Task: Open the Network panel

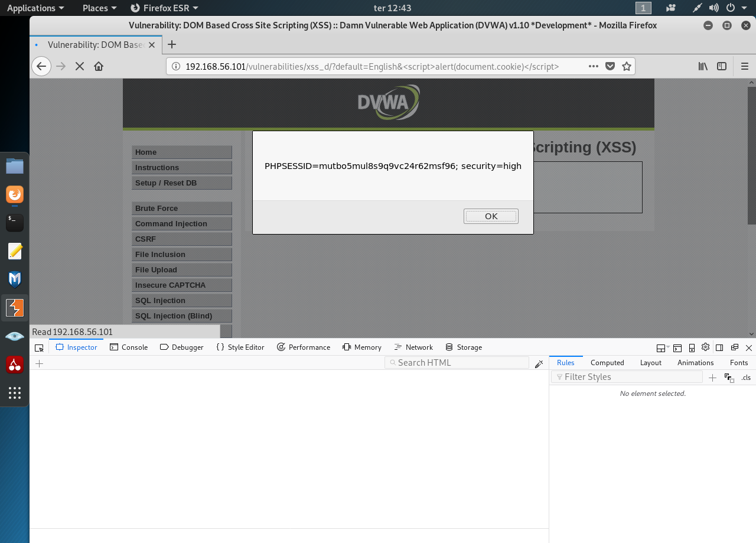Action: [413, 347]
